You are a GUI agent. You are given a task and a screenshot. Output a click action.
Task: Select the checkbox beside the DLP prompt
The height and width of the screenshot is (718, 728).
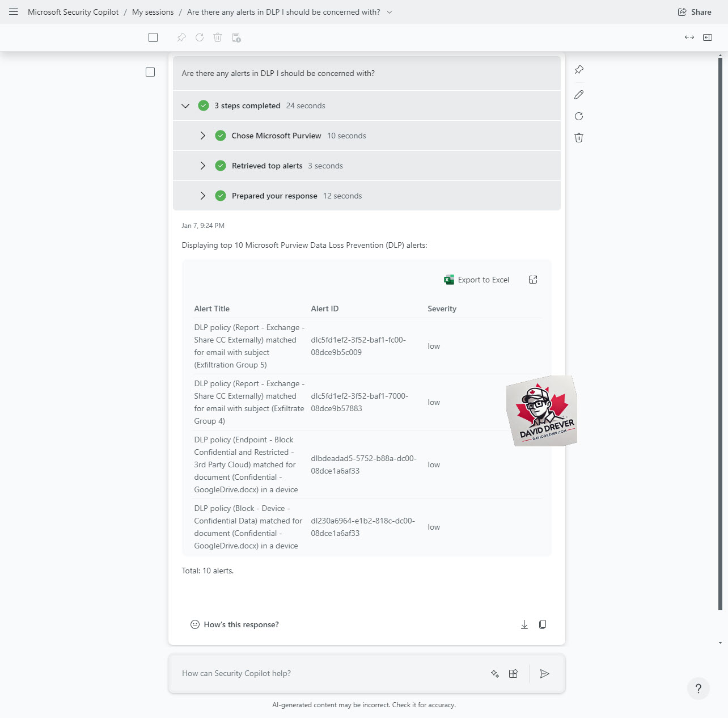(150, 72)
